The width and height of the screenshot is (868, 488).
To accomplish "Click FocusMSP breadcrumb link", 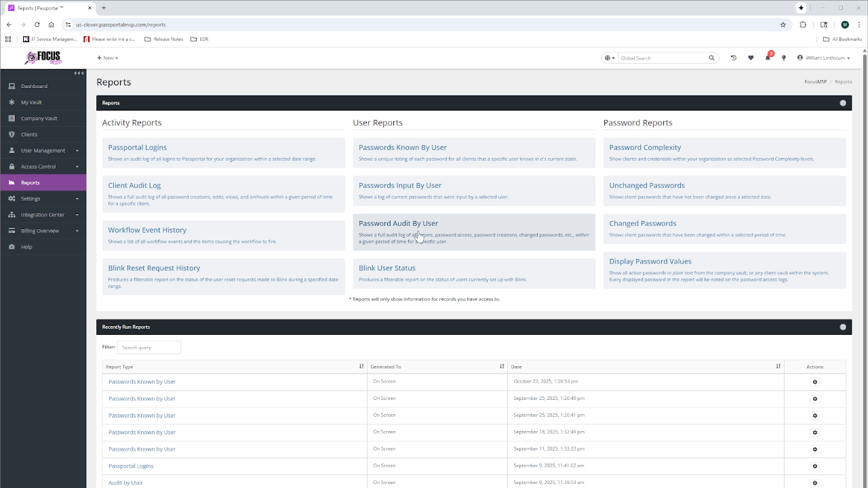I will click(x=815, y=81).
